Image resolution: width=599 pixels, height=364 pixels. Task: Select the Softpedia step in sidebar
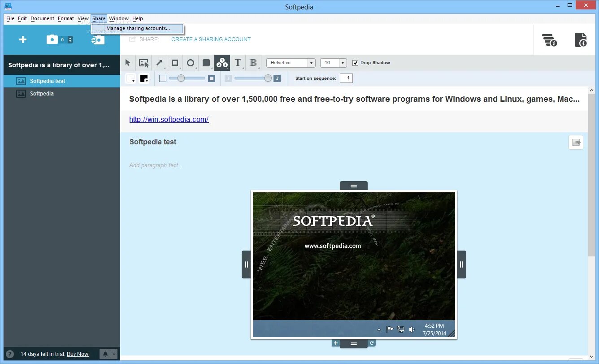[x=62, y=94]
